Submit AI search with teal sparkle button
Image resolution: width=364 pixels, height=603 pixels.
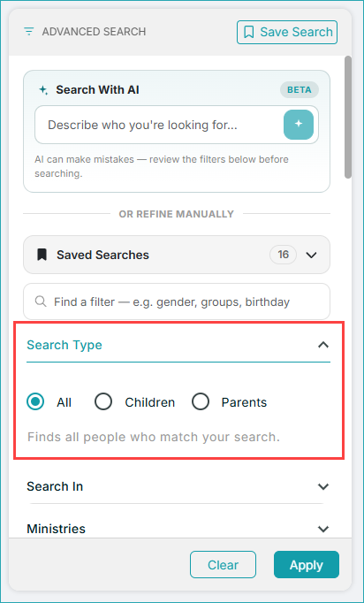(x=299, y=125)
